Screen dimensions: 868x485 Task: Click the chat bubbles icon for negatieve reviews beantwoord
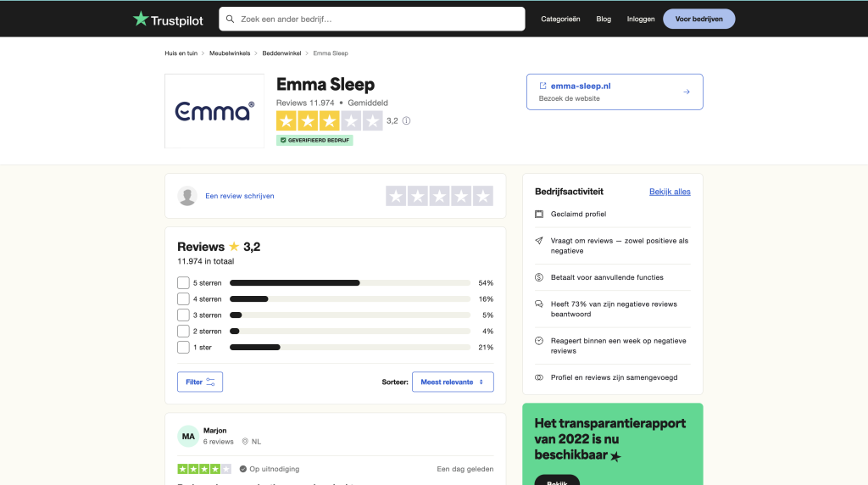[539, 304]
